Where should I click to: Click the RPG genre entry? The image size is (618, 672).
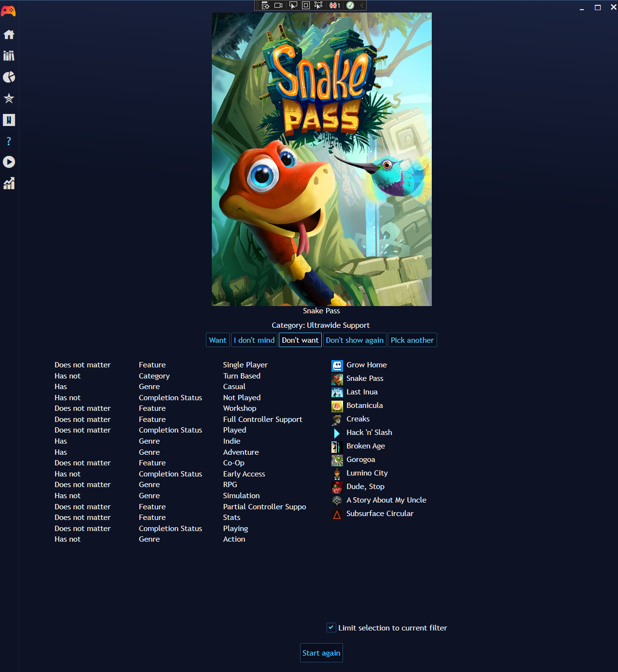pos(230,485)
